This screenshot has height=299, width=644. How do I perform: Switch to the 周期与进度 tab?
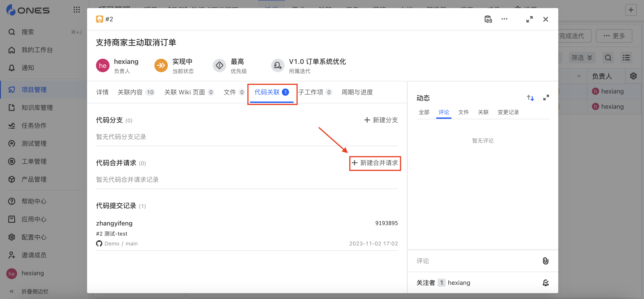[357, 92]
